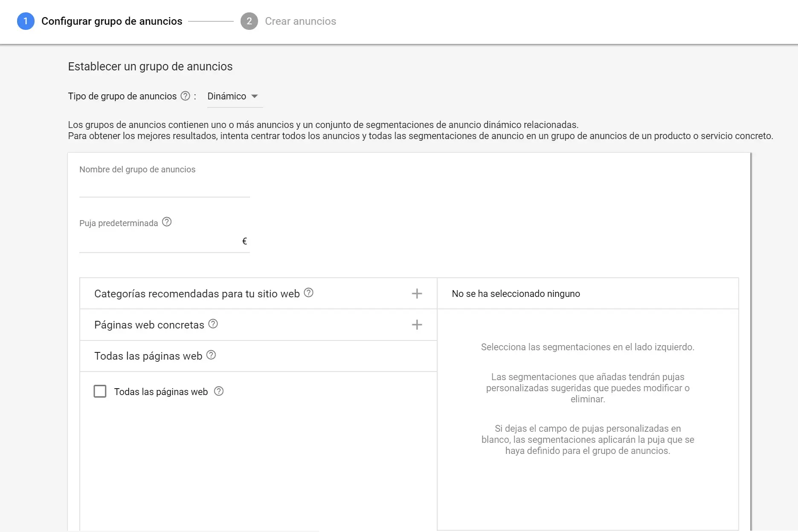Viewport: 798px width, 532px height.
Task: Open help icon beside Puja predeterminada
Action: pos(167,222)
